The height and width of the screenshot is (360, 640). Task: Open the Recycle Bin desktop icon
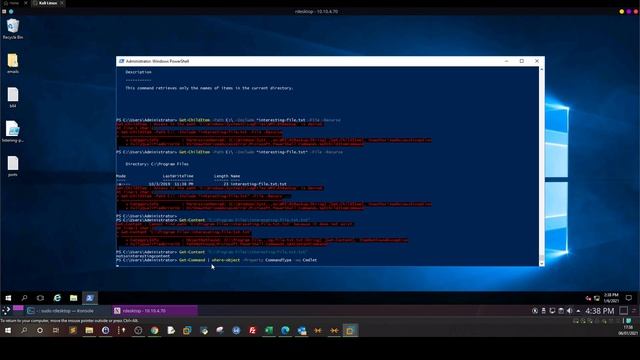click(13, 29)
